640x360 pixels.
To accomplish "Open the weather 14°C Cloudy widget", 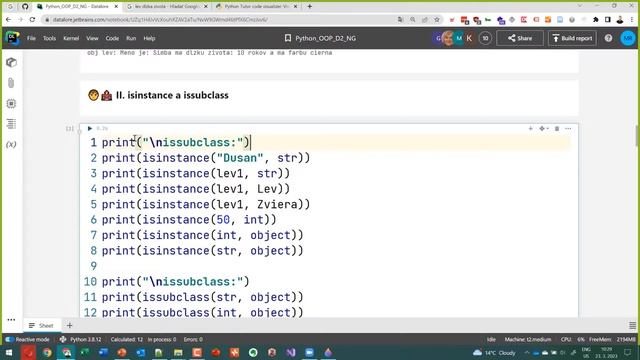I will pyautogui.click(x=494, y=353).
